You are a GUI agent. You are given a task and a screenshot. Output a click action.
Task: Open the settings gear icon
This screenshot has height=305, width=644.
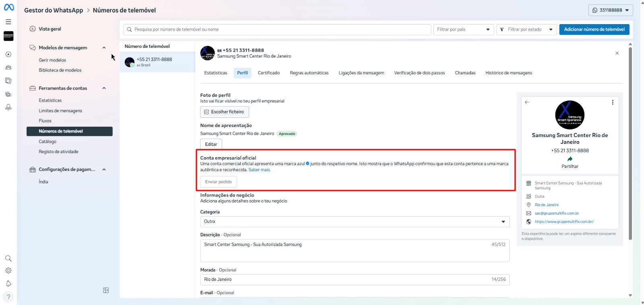coord(8,271)
